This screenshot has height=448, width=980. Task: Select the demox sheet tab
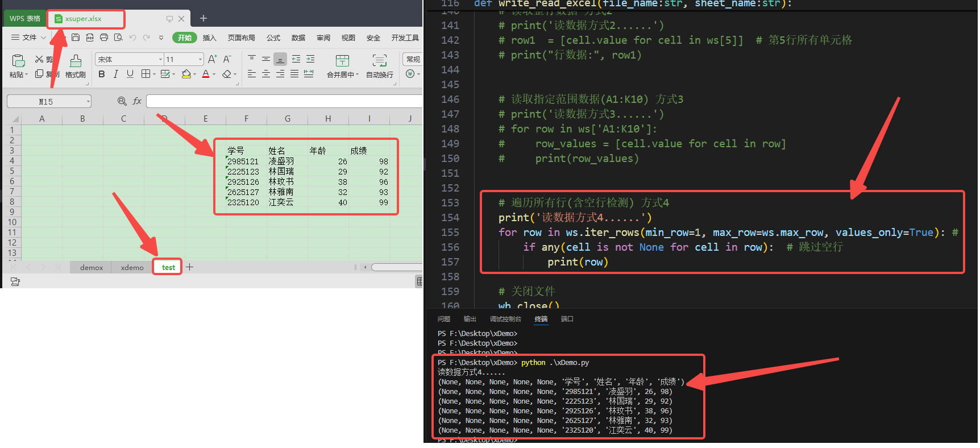click(91, 267)
